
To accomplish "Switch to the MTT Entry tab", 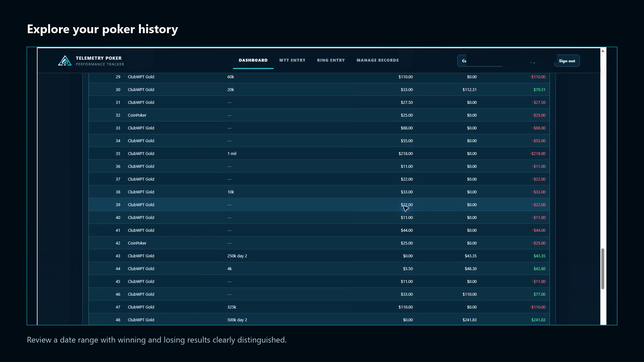I will [x=292, y=60].
